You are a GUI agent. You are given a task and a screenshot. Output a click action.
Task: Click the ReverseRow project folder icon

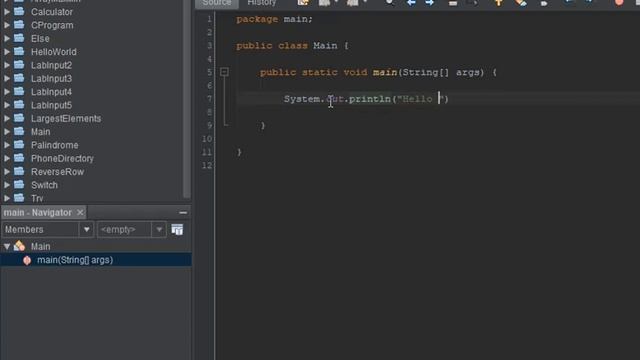point(19,171)
